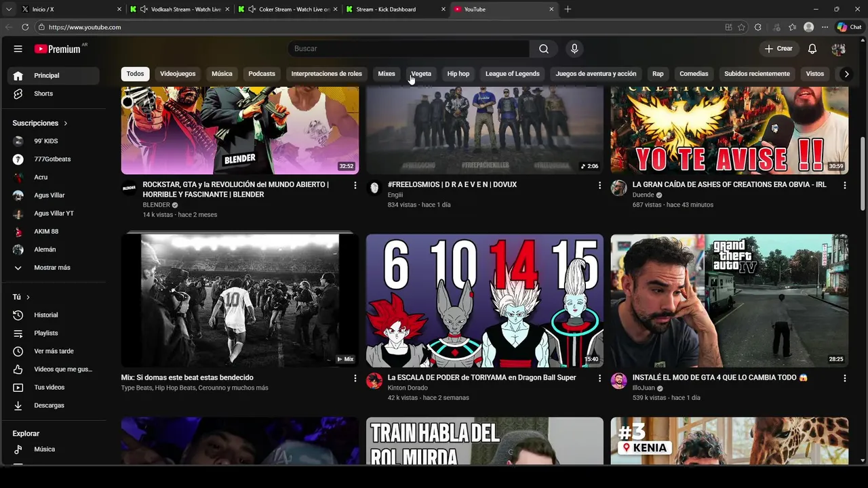Expand the Suscripciones section chevron

point(66,123)
